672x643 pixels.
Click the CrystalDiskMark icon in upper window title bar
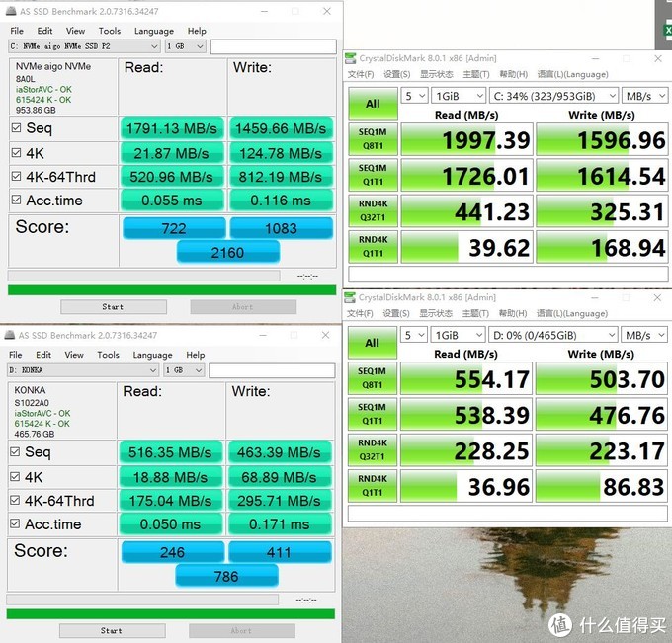tap(351, 58)
